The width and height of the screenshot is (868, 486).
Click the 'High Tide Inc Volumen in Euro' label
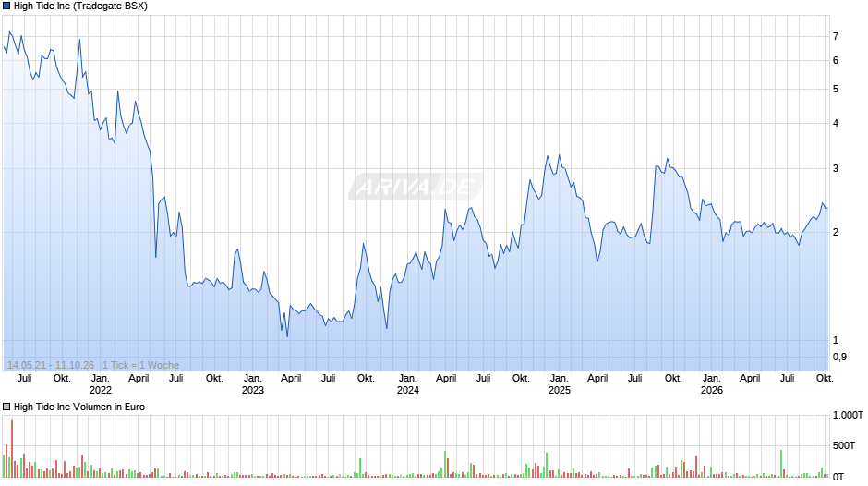coord(79,407)
